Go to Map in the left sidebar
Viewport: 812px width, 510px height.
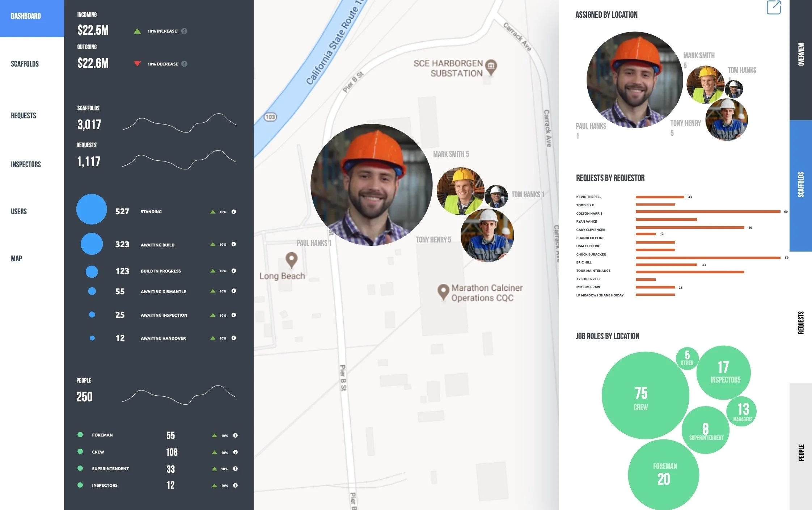16,258
